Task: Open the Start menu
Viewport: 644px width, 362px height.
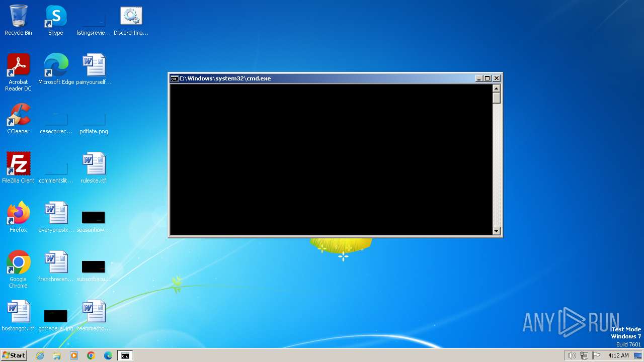Action: (x=14, y=355)
